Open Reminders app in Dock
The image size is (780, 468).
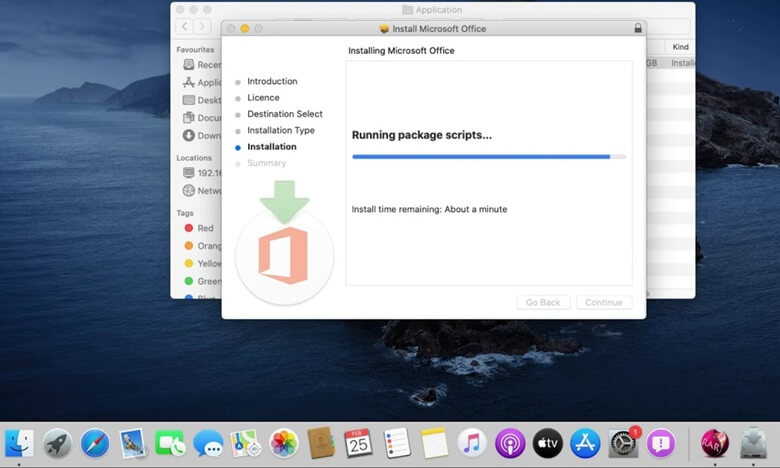pyautogui.click(x=396, y=443)
